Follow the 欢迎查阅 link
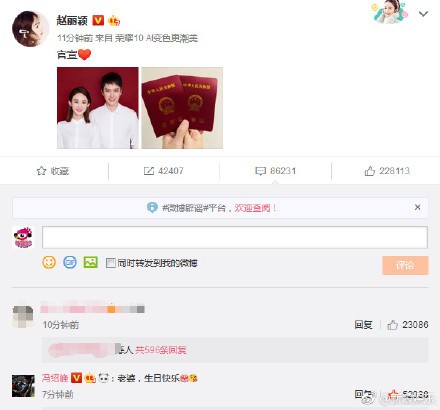Viewport: 440px width, 410px height. point(252,208)
